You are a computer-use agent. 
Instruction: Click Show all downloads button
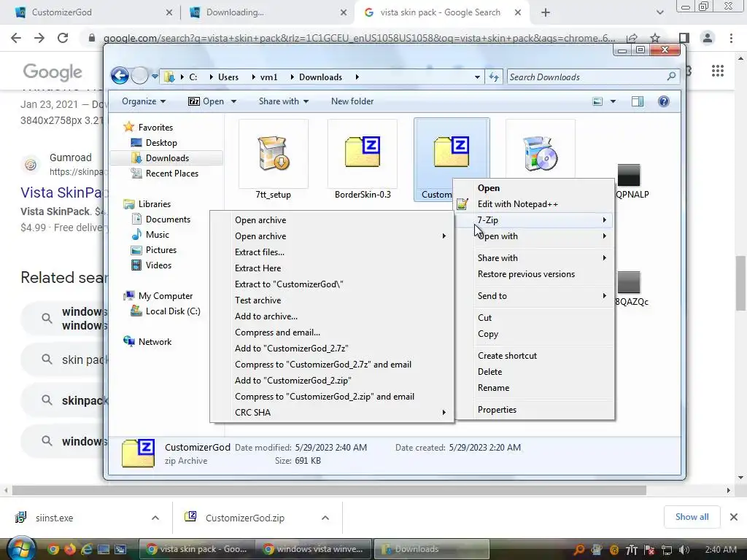(692, 517)
